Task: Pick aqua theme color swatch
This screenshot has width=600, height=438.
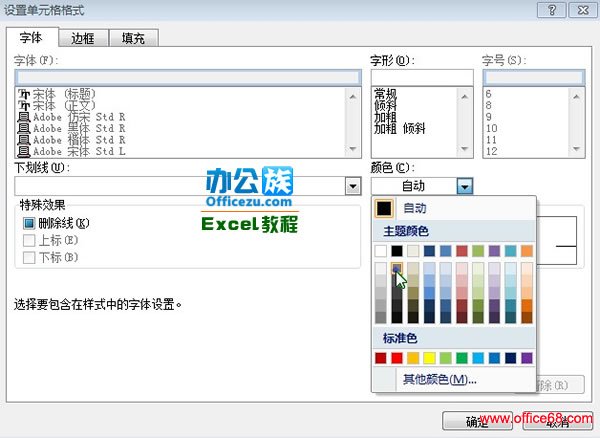Action: pos(510,251)
